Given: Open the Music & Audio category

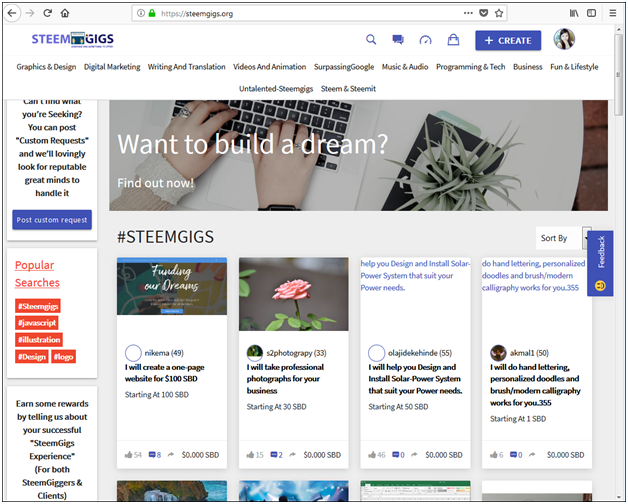Looking at the screenshot, I should pyautogui.click(x=405, y=67).
